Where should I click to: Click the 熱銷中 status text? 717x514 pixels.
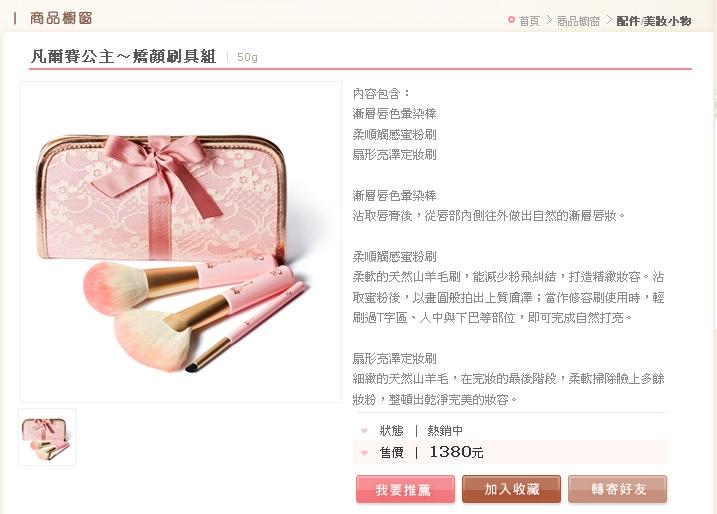(445, 430)
